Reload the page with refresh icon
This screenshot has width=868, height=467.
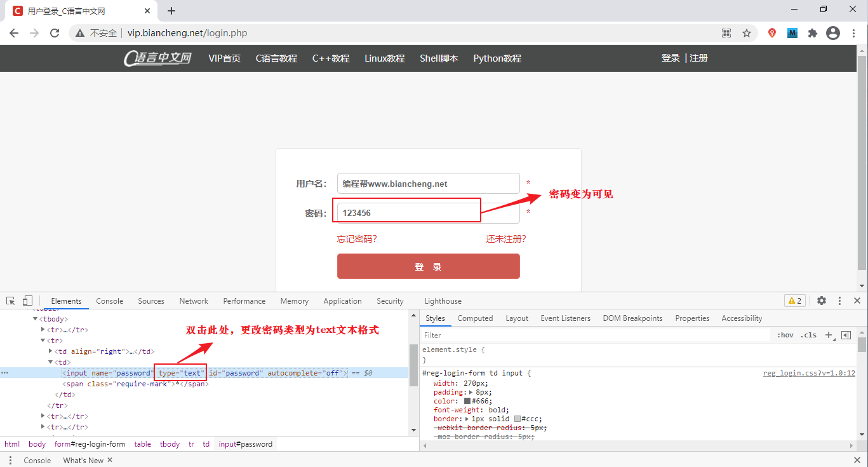tap(55, 33)
